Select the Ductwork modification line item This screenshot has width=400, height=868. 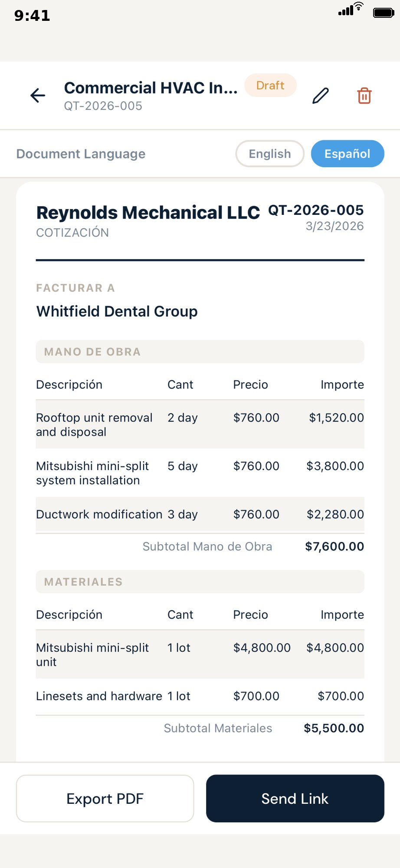click(200, 514)
